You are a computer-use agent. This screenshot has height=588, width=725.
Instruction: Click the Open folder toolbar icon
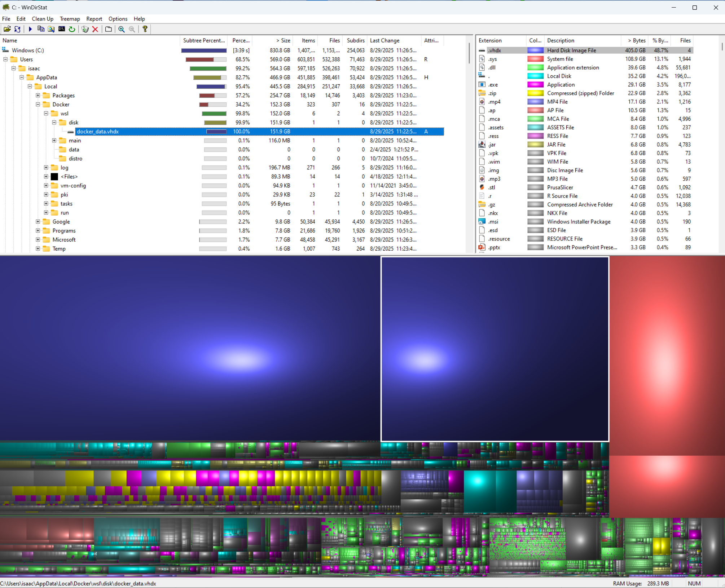(7, 29)
